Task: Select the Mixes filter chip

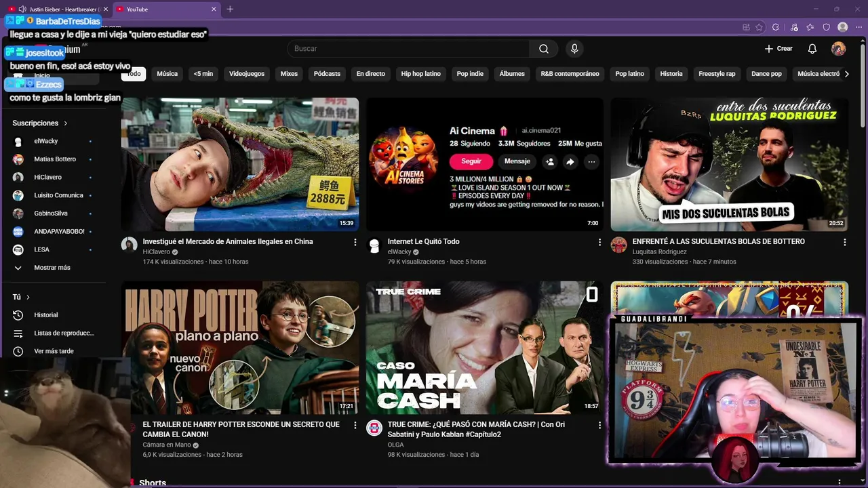Action: click(x=289, y=74)
